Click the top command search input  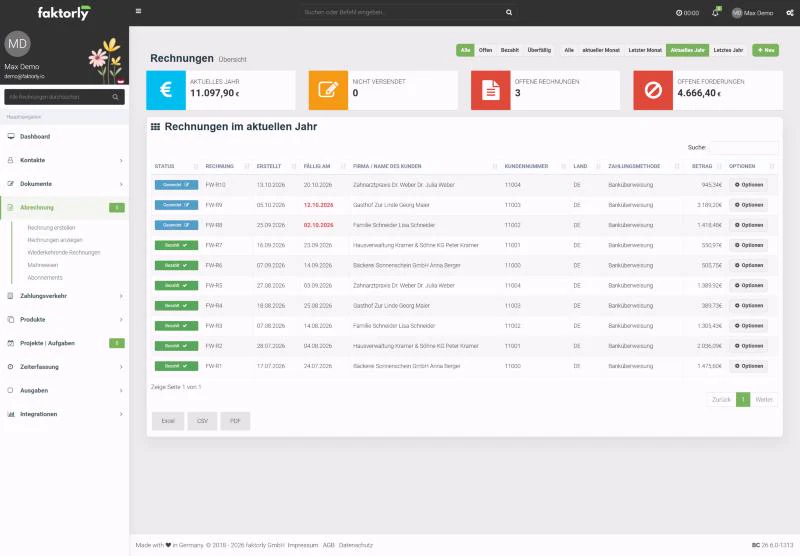point(403,12)
